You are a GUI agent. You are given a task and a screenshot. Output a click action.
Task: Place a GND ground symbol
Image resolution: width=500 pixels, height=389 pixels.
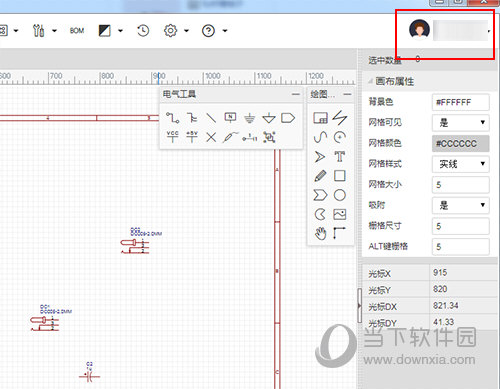click(249, 118)
